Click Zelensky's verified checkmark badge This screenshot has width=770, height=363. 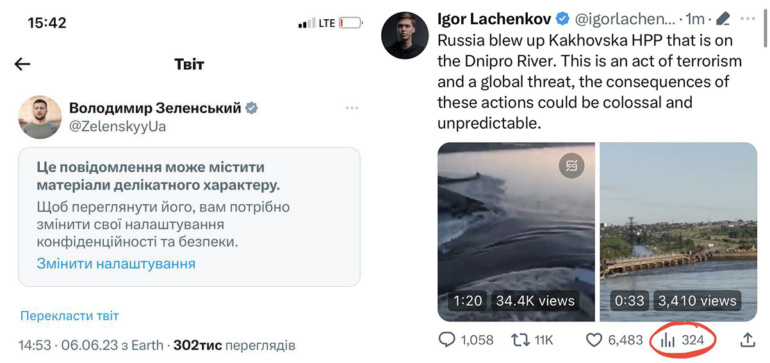251,108
